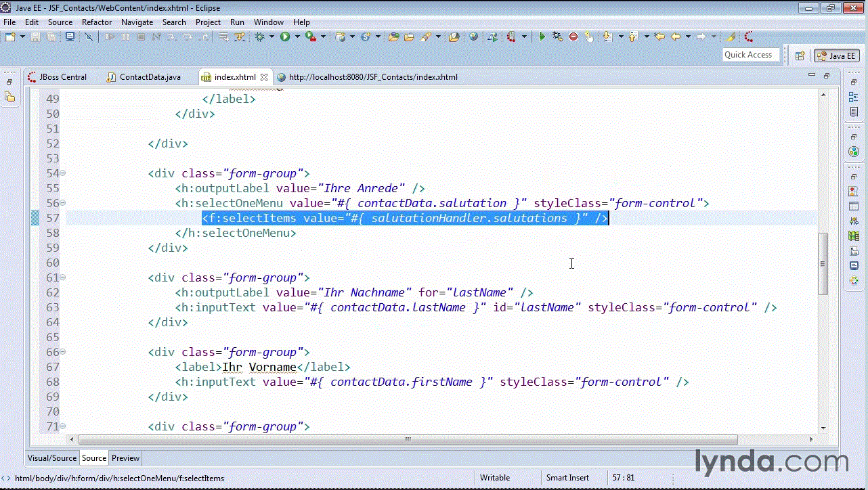
Task: Switch to the Preview editor tab
Action: point(126,458)
